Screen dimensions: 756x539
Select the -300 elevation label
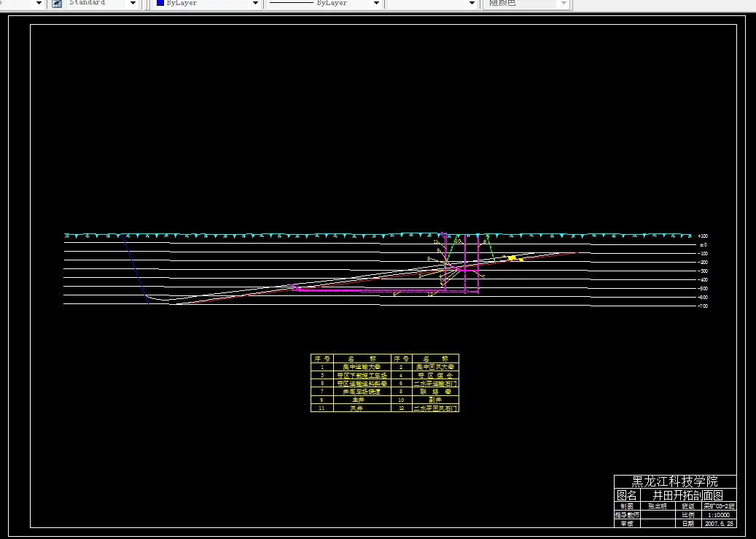703,271
